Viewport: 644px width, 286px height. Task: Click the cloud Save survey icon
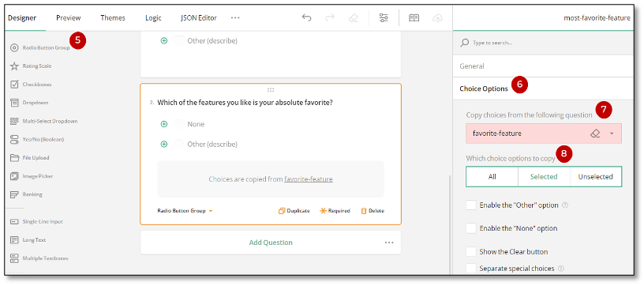pyautogui.click(x=438, y=17)
